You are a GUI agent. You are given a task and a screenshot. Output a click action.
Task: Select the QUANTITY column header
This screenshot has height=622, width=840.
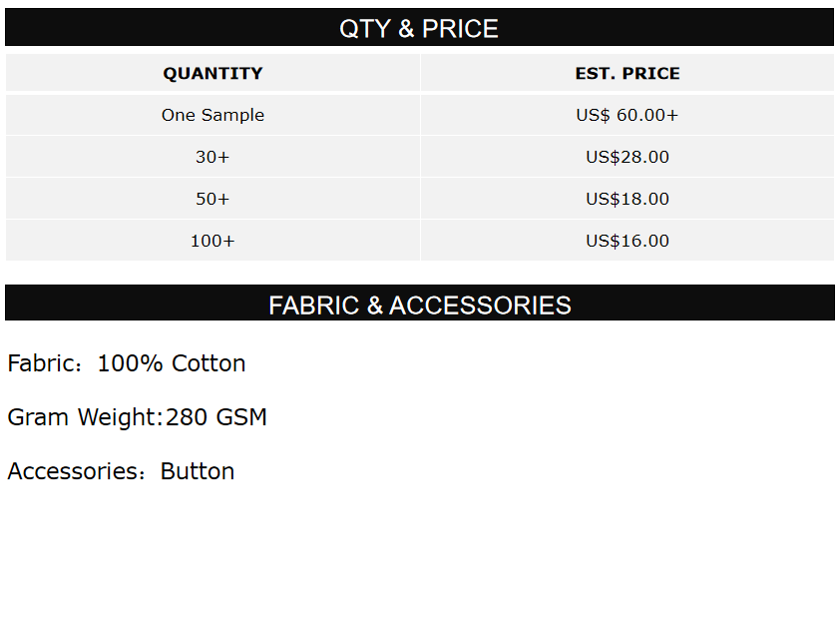coord(212,73)
